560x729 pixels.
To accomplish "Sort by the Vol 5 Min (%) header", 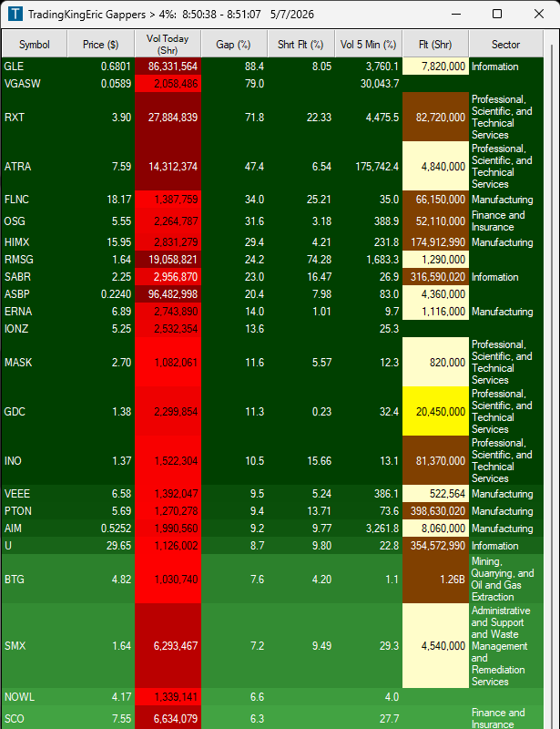I will pos(368,44).
